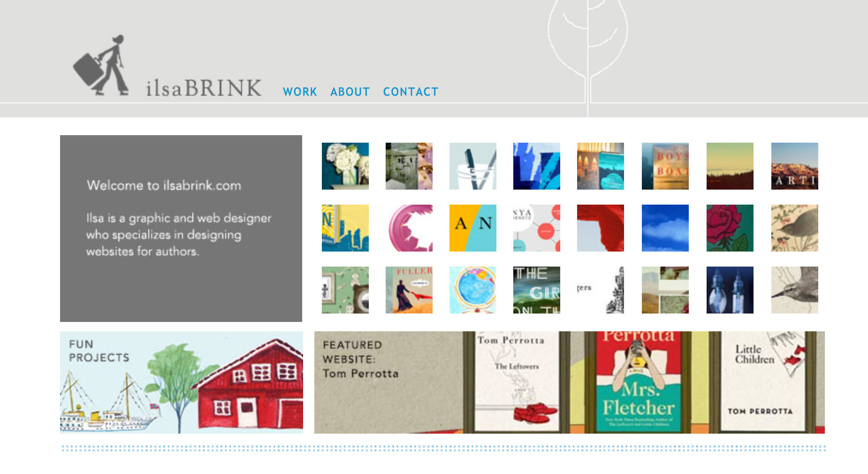Open 'The Girl on the' thumbnail
Image resolution: width=868 pixels, height=474 pixels.
(537, 290)
